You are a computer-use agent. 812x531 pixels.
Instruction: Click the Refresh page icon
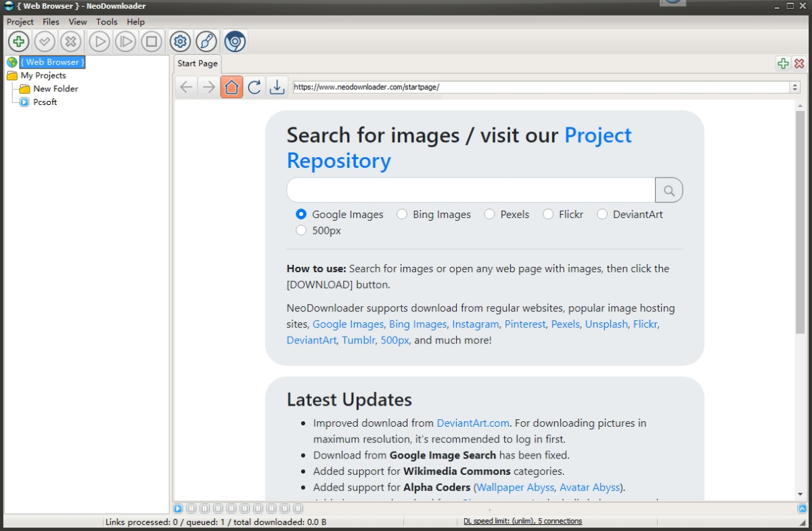[x=254, y=86]
